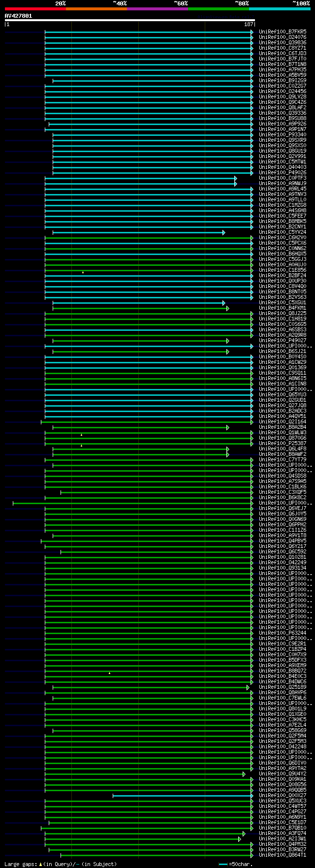Click the Large gaps legend text
315x868 pixels.
tap(61, 864)
